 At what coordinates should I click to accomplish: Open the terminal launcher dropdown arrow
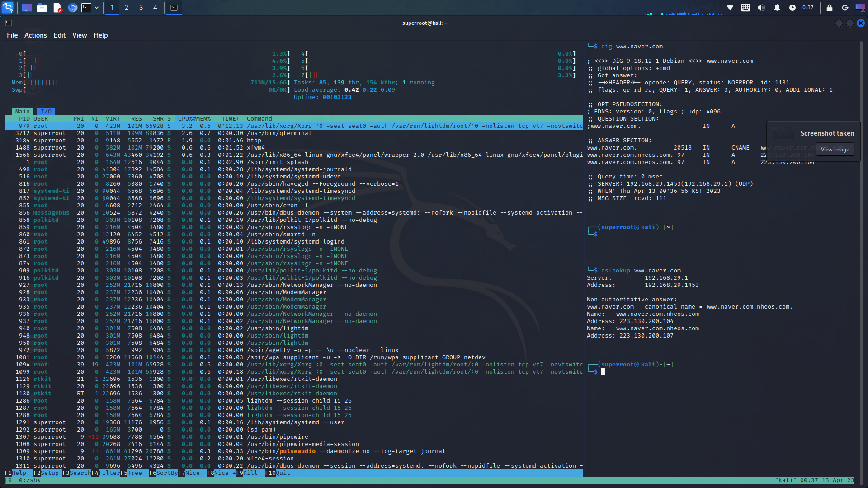point(96,8)
